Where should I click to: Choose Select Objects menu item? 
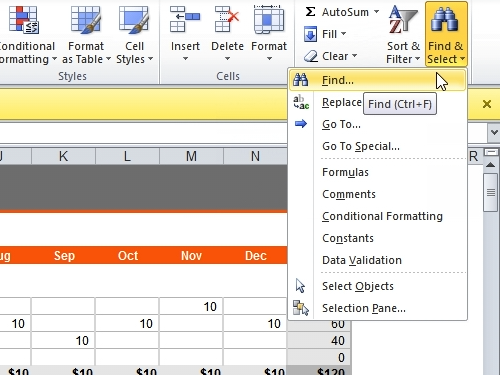[378, 286]
